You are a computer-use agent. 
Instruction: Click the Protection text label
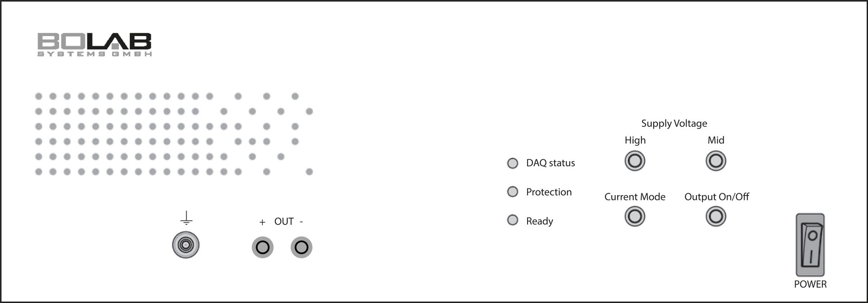pyautogui.click(x=549, y=192)
